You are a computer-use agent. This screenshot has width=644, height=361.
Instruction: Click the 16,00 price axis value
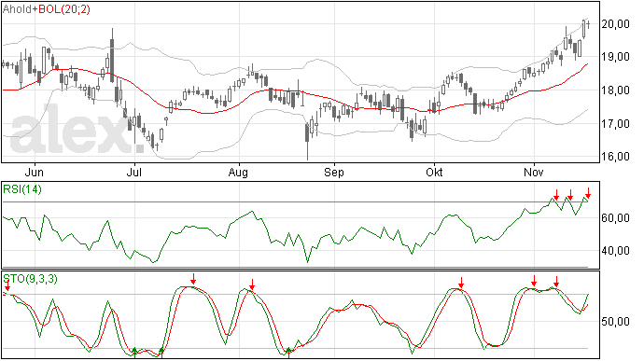[615, 157]
